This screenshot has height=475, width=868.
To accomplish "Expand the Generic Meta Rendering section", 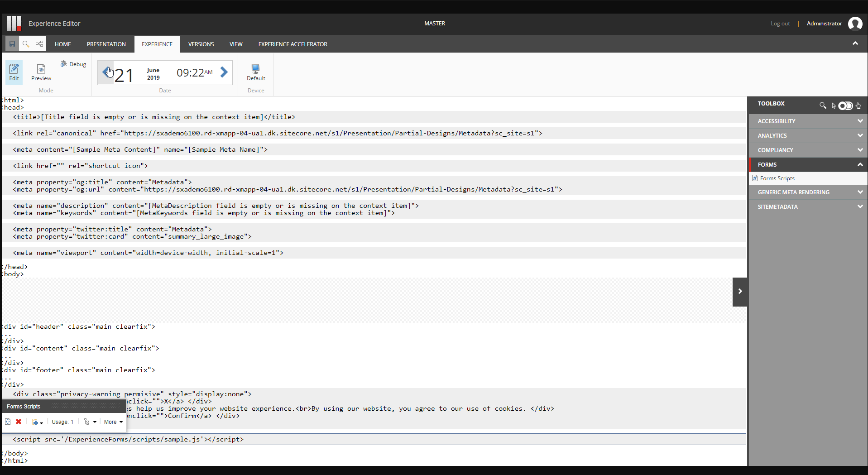I will [808, 192].
